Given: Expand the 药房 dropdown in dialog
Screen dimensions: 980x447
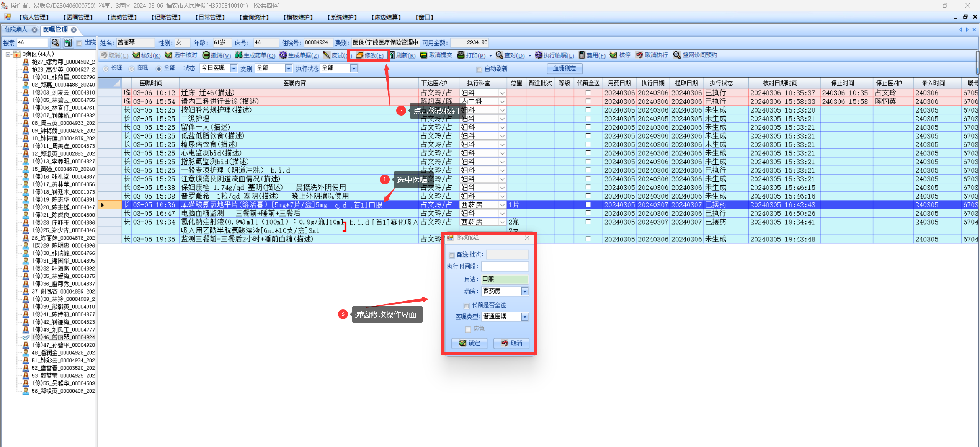Looking at the screenshot, I should click(x=525, y=292).
